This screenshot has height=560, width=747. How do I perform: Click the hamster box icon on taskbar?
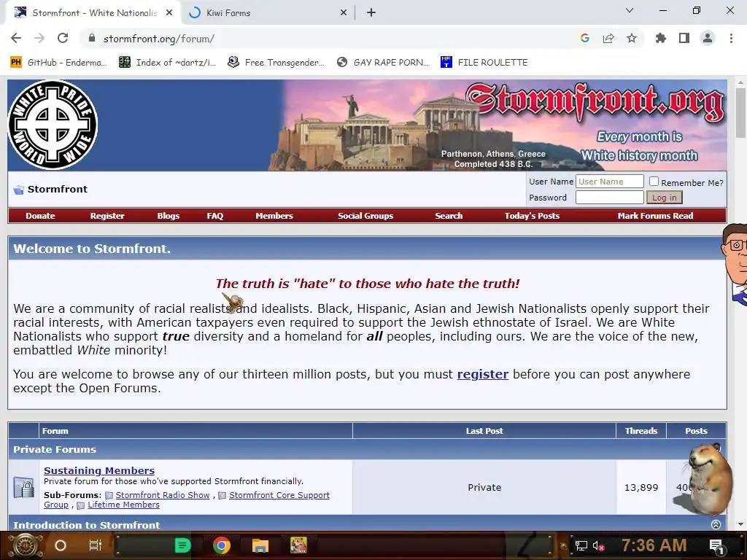tap(298, 545)
